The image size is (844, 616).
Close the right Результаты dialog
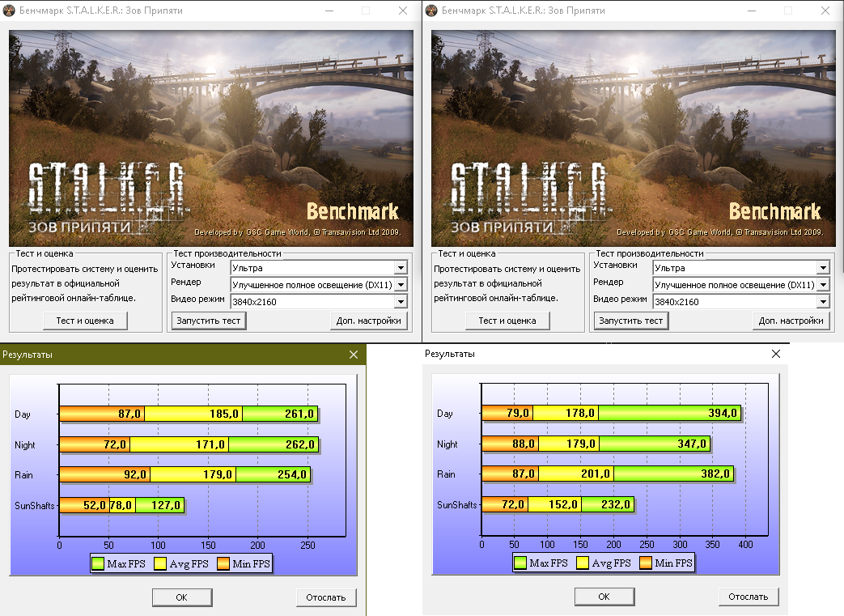[x=776, y=354]
